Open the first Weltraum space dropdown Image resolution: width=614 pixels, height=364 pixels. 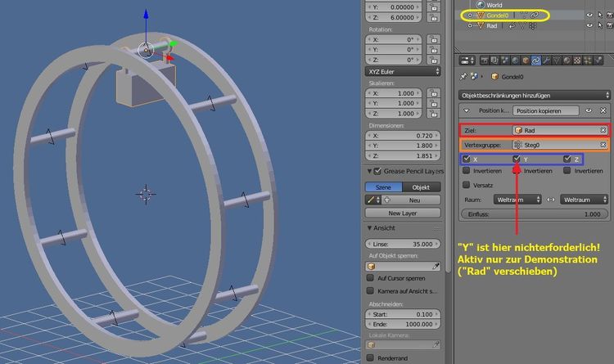[x=517, y=200]
